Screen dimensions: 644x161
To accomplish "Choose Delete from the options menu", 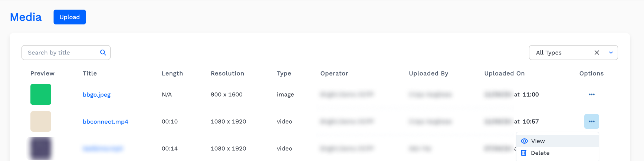I will click(540, 153).
